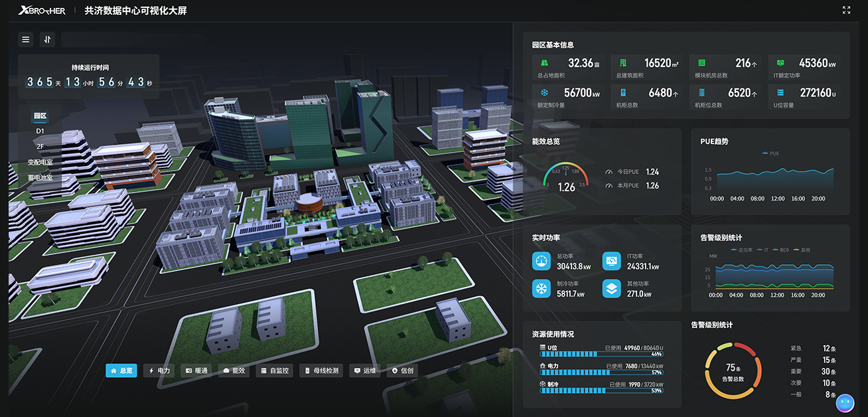Image resolution: width=868 pixels, height=417 pixels.
Task: Click the 总占地面积 land area icon
Action: 545,63
